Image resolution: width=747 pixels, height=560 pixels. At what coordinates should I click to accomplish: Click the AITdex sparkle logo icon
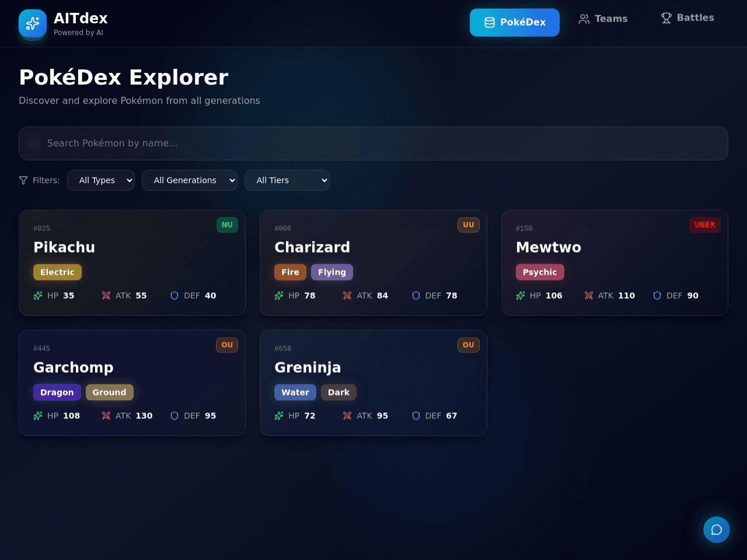pos(33,23)
